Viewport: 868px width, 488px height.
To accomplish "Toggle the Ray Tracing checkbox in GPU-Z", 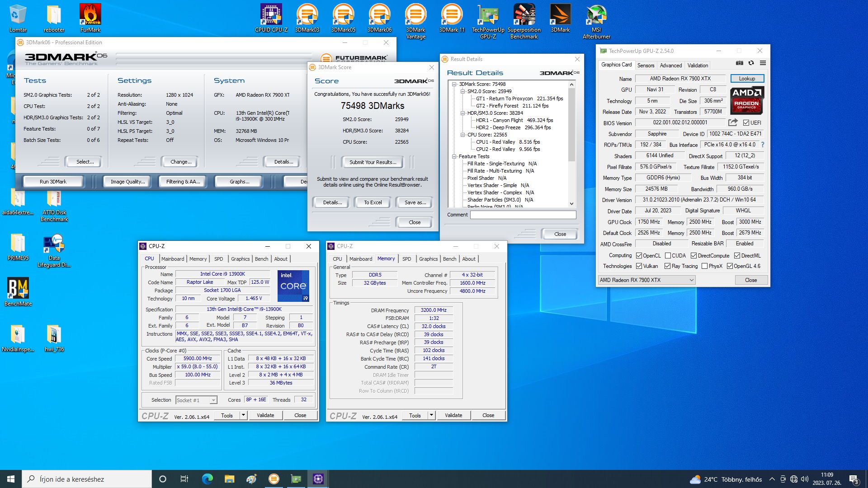I will (x=668, y=266).
